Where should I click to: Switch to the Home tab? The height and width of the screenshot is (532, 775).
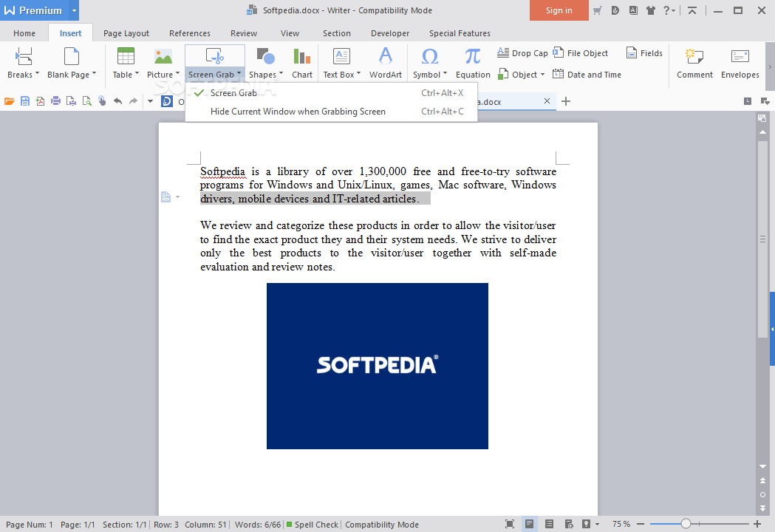click(x=24, y=33)
